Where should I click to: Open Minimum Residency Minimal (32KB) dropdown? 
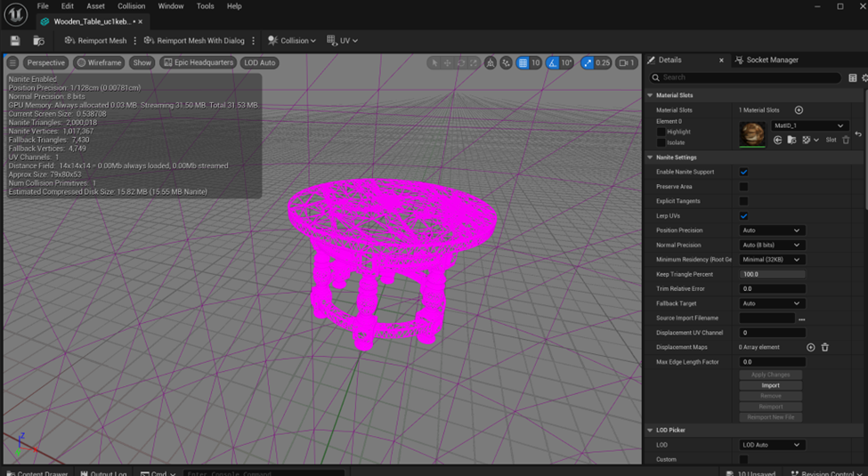tap(772, 260)
